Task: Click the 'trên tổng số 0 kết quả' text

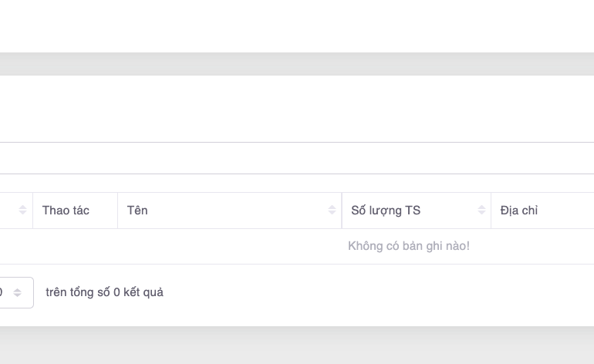Action: (x=104, y=292)
